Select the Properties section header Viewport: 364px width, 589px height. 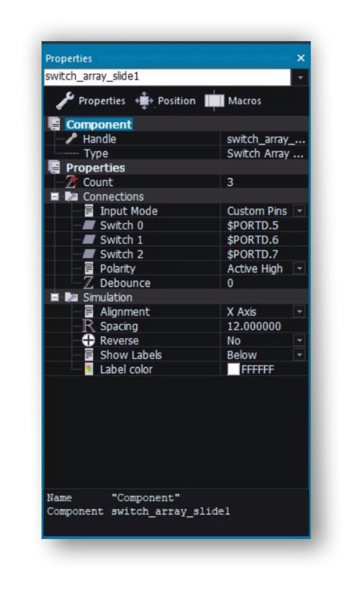[96, 168]
